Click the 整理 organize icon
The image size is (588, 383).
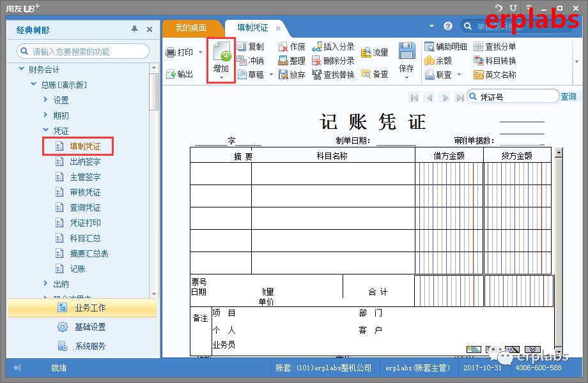[282, 60]
